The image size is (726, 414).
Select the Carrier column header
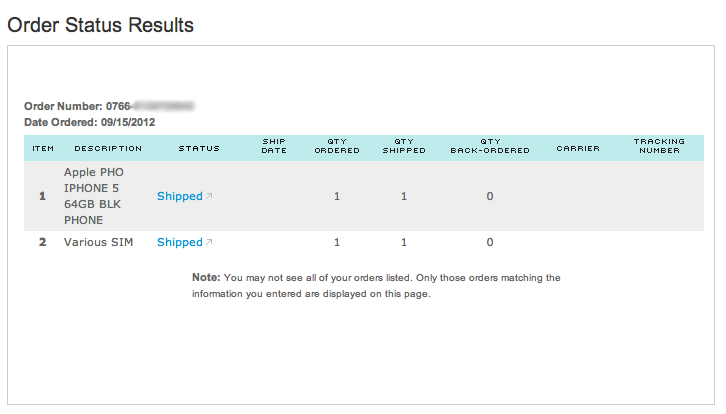click(578, 149)
